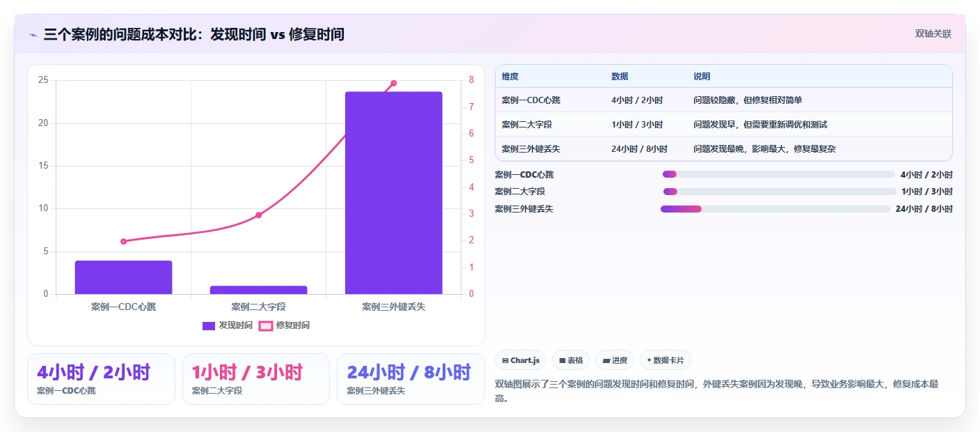Toggle the 发现时间 legend entry
This screenshot has width=980, height=432.
pos(227,325)
